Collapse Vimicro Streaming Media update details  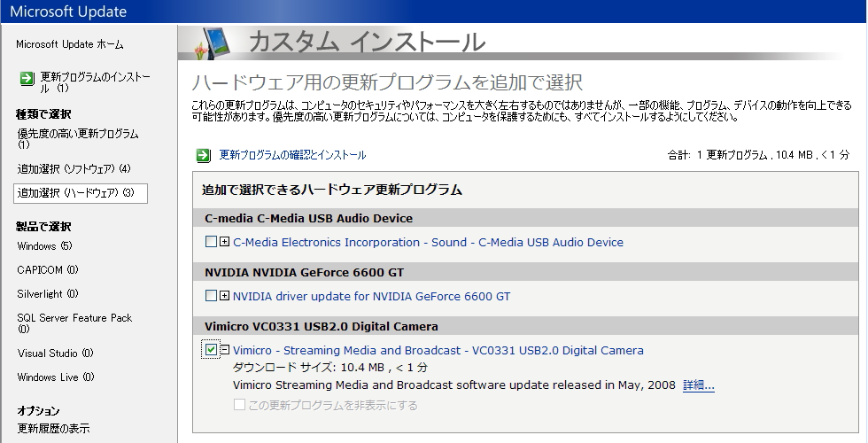coord(224,349)
